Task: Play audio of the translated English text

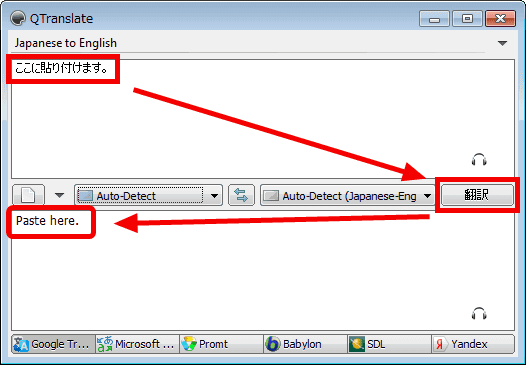Action: click(x=479, y=313)
